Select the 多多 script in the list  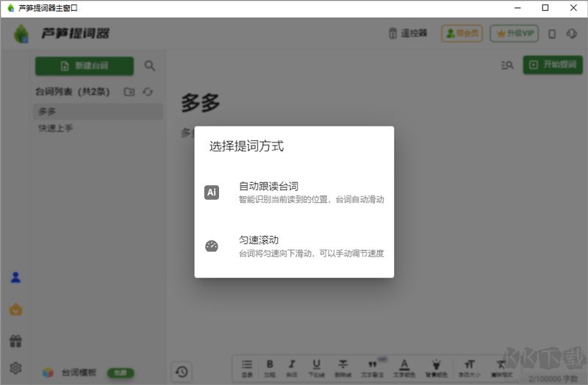tap(98, 112)
